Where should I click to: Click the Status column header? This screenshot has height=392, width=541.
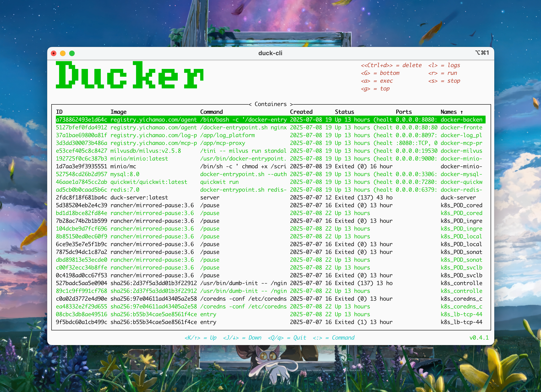coord(344,112)
